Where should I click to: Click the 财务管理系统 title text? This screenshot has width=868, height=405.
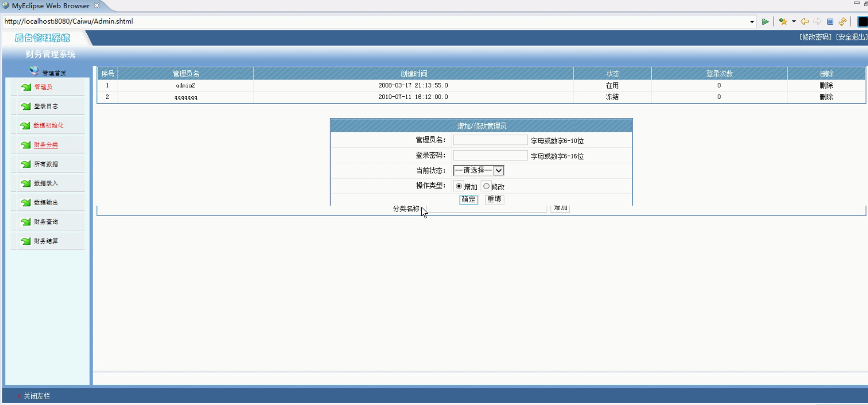click(x=51, y=54)
